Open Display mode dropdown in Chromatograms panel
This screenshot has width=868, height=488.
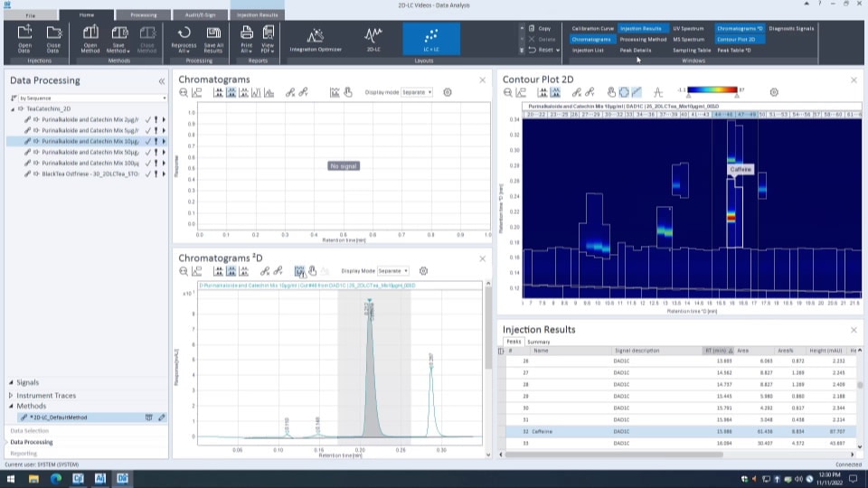pos(416,92)
